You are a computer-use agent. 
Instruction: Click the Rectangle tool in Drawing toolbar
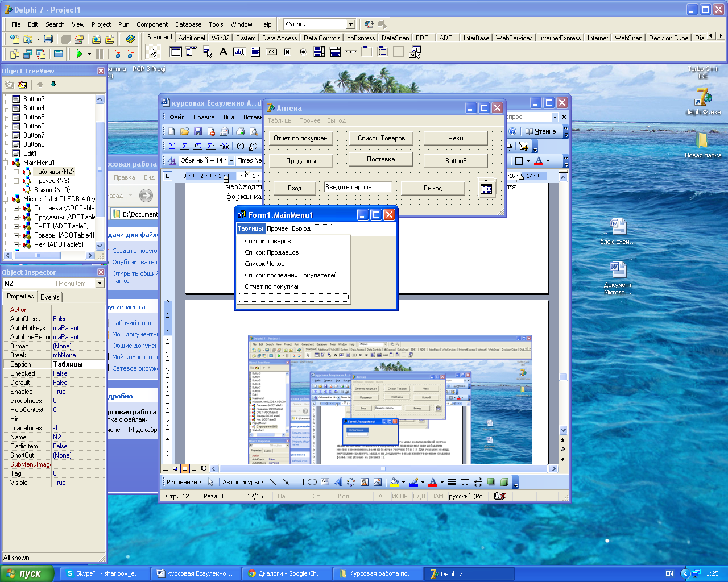tap(299, 482)
